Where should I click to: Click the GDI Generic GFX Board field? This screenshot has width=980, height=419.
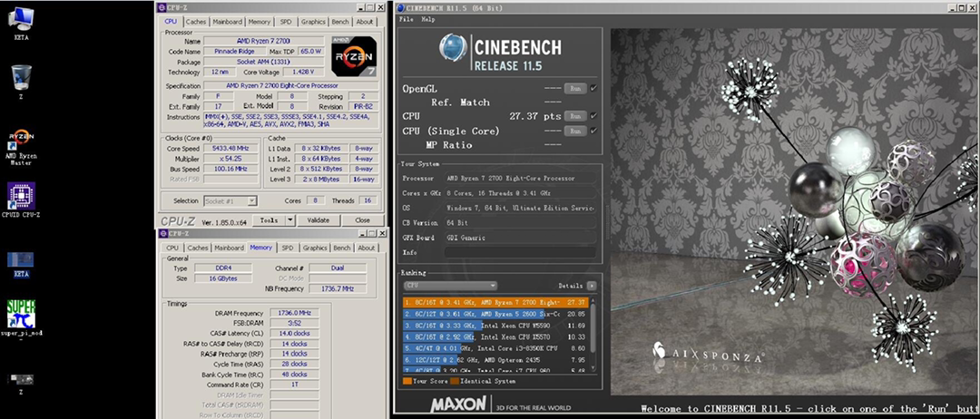[520, 238]
